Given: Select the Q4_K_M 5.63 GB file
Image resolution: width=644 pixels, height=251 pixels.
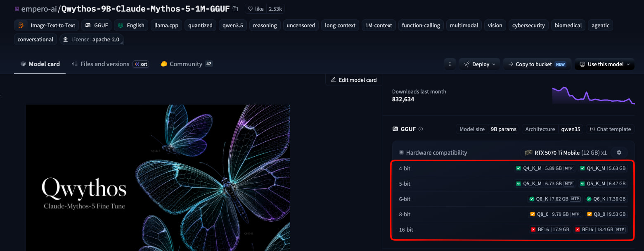Looking at the screenshot, I should click(603, 168).
